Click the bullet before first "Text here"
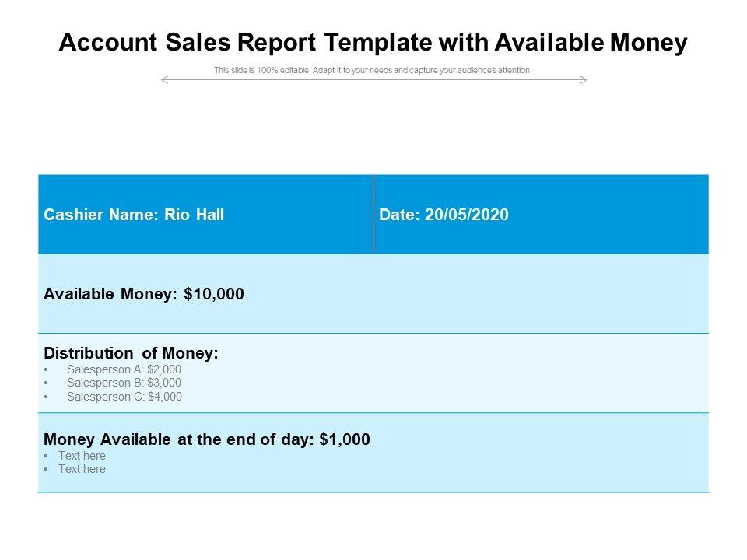The height and width of the screenshot is (560, 747). [47, 457]
